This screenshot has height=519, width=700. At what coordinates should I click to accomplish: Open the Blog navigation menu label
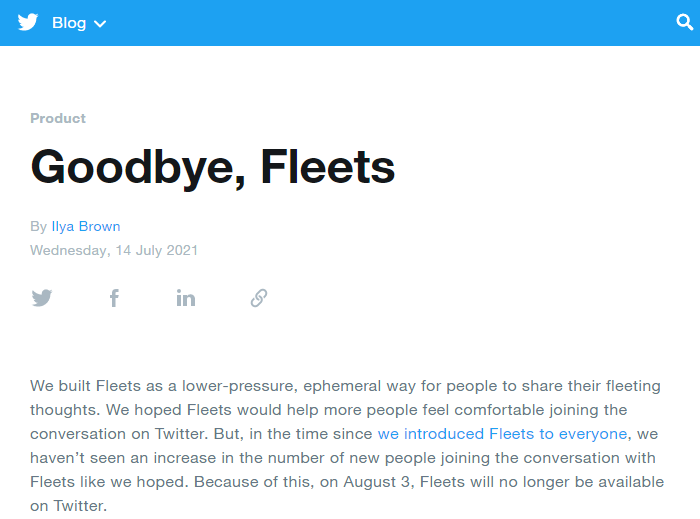click(69, 23)
